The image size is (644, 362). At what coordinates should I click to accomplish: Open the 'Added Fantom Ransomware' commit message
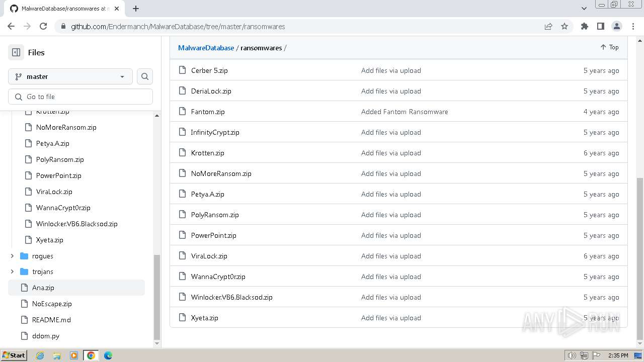[x=405, y=112]
